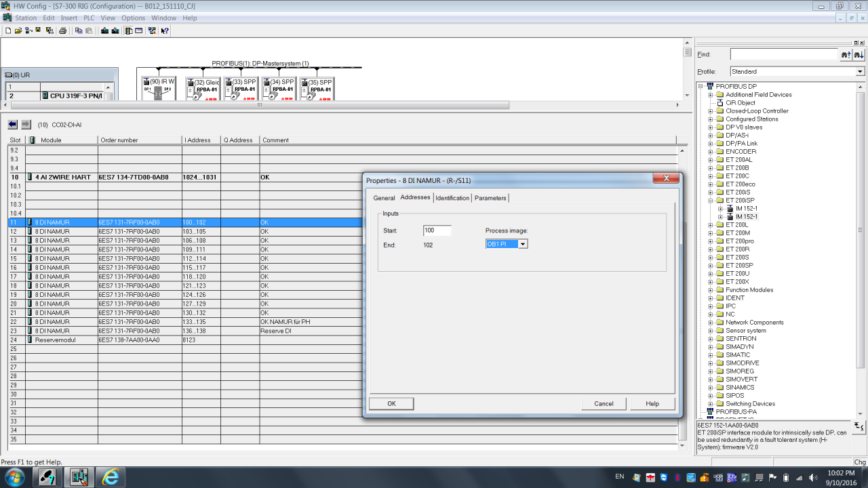Click the HW Config taskbar icon
This screenshot has width=868, height=488.
click(79, 477)
